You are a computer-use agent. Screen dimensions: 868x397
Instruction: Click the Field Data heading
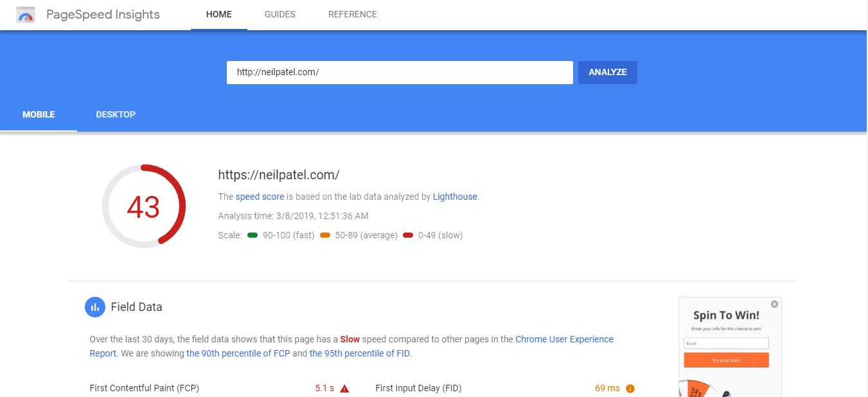(136, 307)
